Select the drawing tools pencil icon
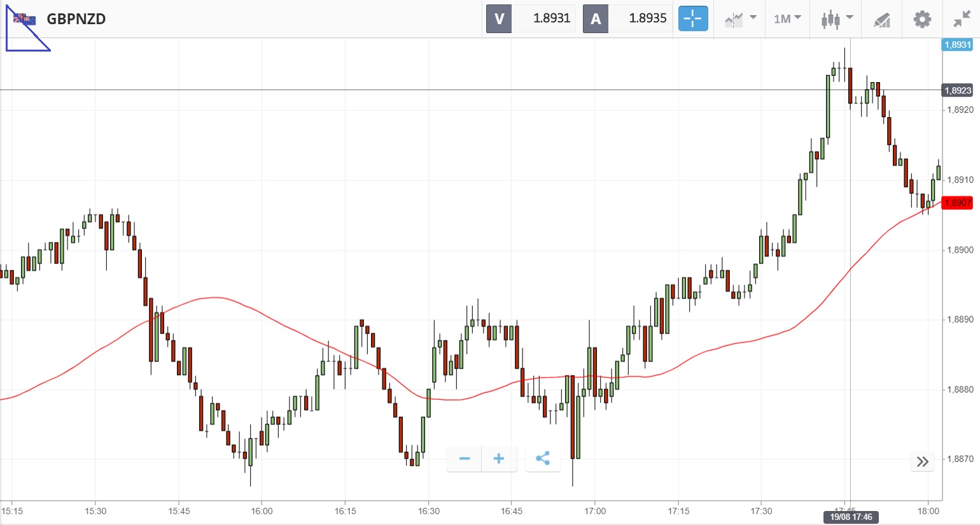Image resolution: width=980 pixels, height=525 pixels. 881,20
